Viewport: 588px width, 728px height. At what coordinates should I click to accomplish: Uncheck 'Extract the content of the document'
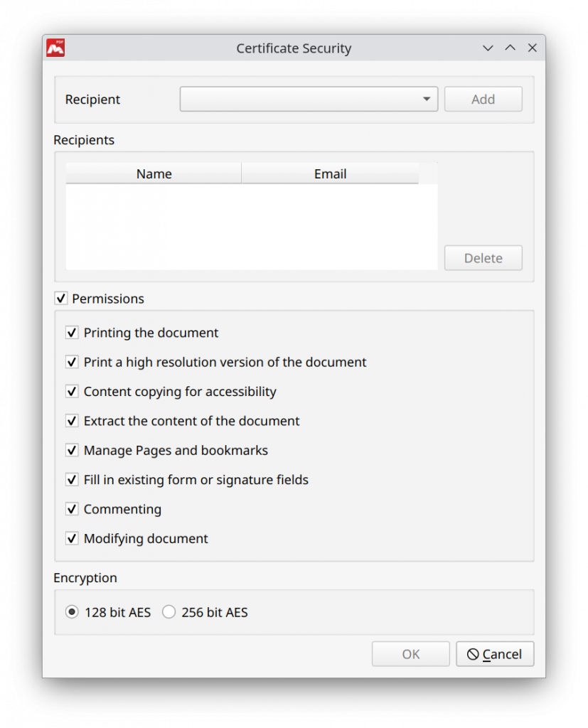72,420
